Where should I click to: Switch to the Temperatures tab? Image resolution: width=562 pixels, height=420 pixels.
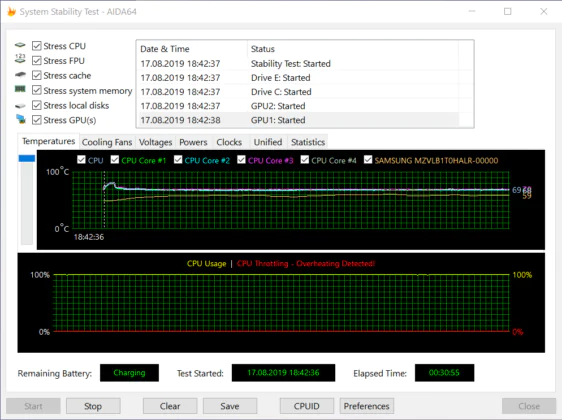point(48,142)
